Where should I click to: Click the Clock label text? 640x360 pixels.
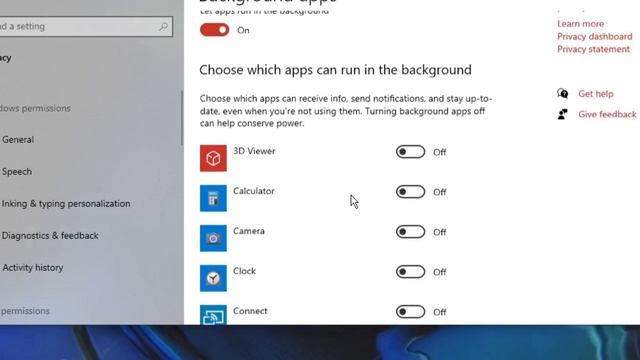pyautogui.click(x=244, y=271)
